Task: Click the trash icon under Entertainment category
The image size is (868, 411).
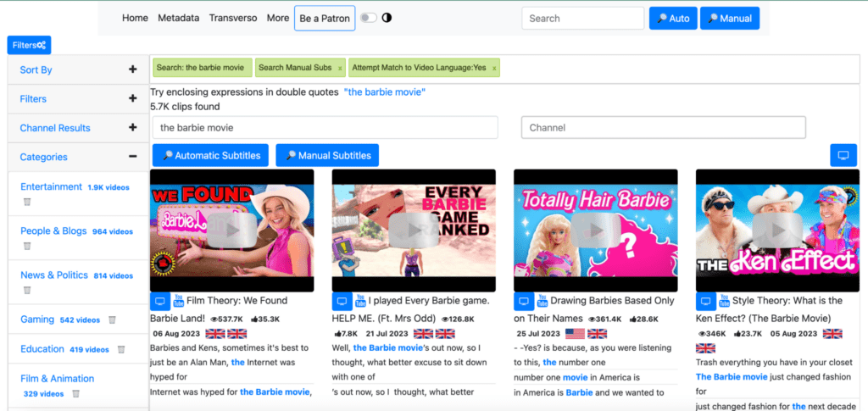Action: pyautogui.click(x=26, y=202)
